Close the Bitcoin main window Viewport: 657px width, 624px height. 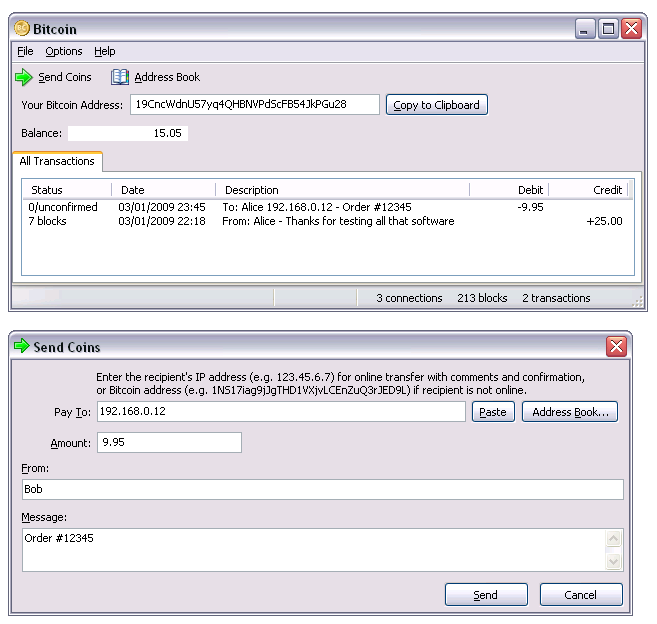[x=631, y=29]
